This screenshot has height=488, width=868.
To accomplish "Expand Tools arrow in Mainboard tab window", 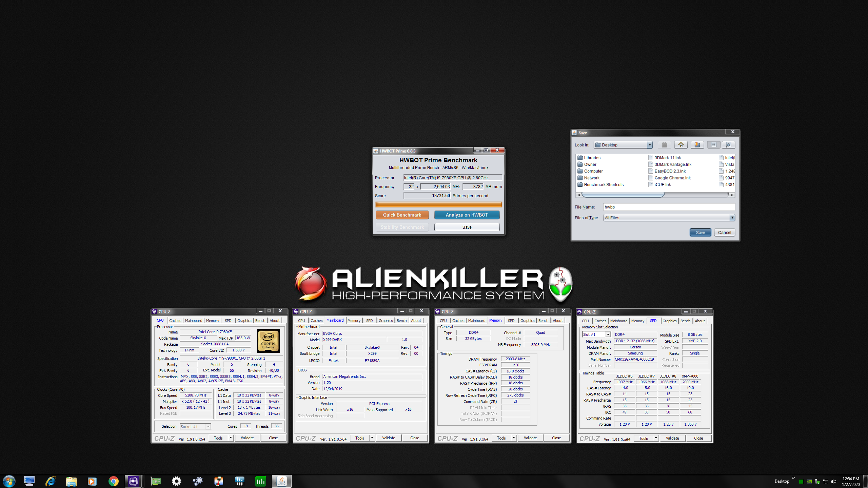I will point(372,438).
